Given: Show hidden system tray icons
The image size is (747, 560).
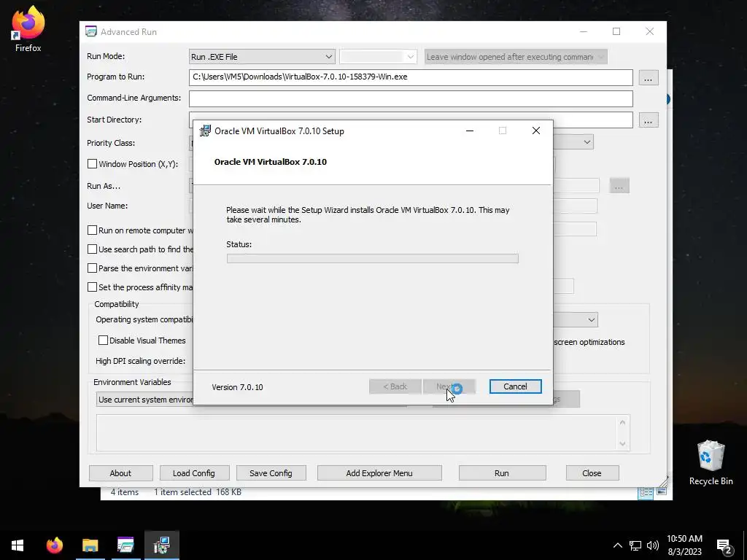Looking at the screenshot, I should click(617, 545).
